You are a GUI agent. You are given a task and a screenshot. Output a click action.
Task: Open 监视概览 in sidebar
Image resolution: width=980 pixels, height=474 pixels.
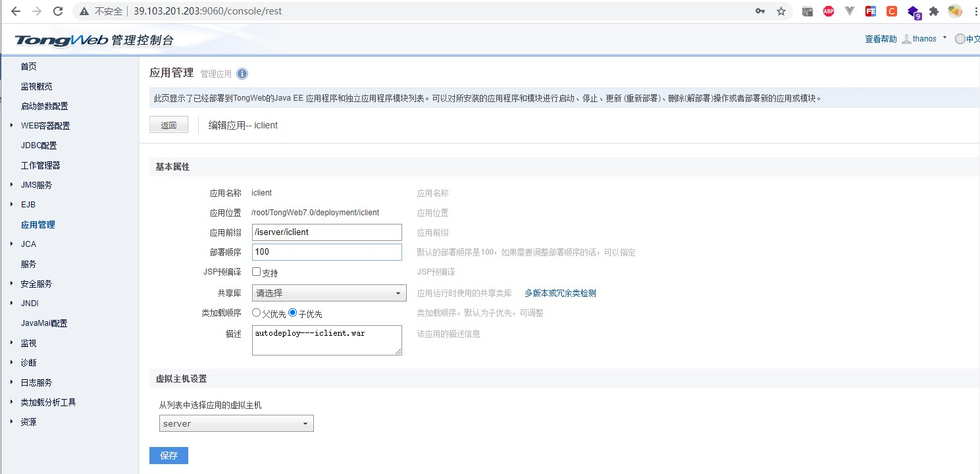(37, 86)
